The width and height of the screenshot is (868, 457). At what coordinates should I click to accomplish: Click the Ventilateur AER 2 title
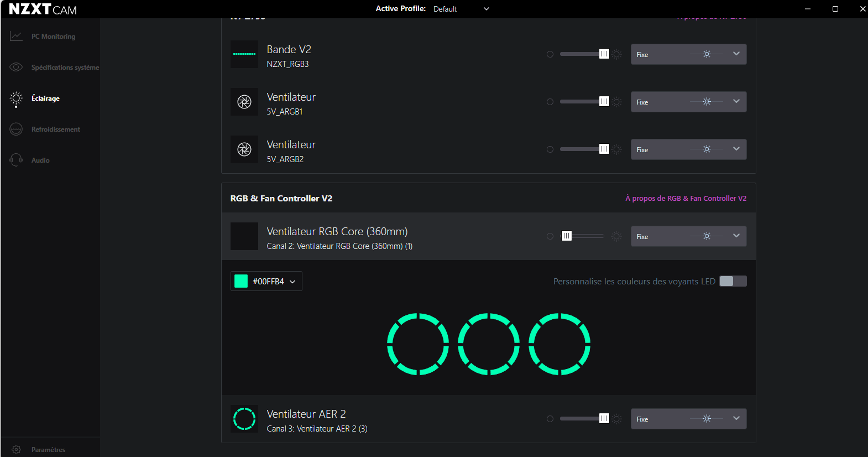306,414
